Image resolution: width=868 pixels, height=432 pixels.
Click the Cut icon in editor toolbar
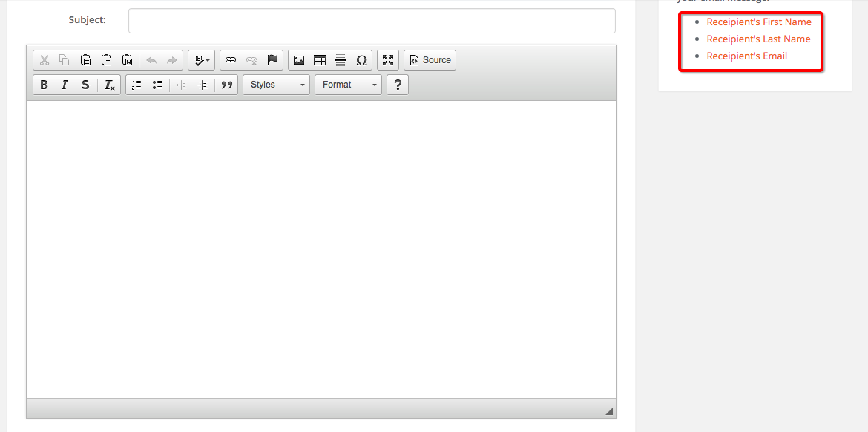coord(45,60)
